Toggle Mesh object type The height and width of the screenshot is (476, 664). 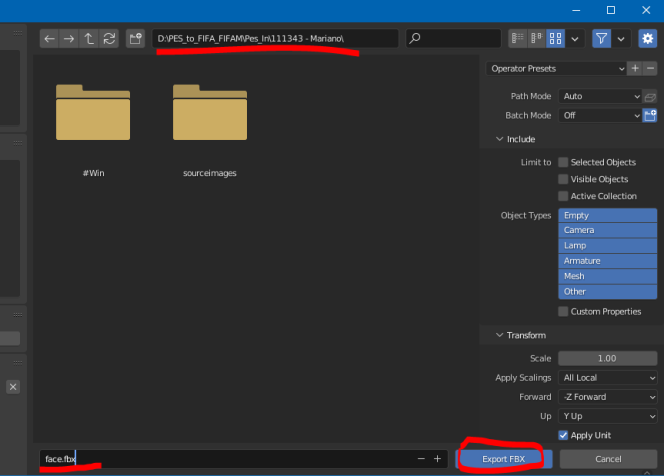coord(608,276)
